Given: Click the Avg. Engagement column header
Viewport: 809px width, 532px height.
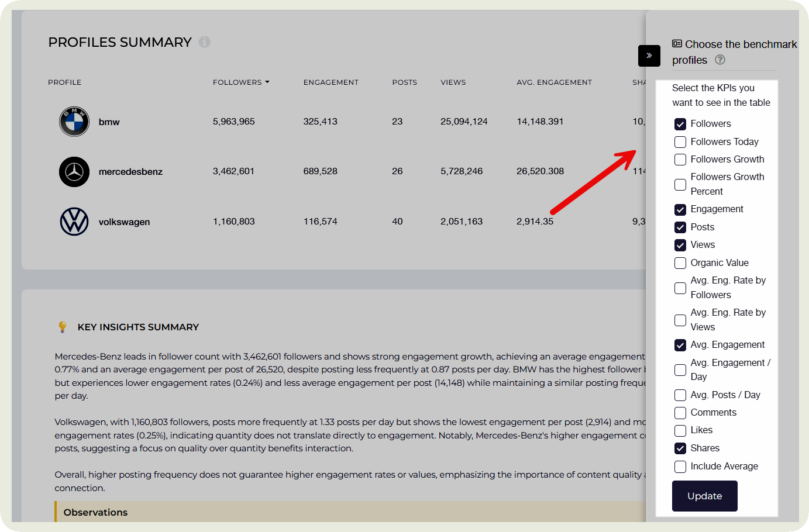Looking at the screenshot, I should click(554, 82).
